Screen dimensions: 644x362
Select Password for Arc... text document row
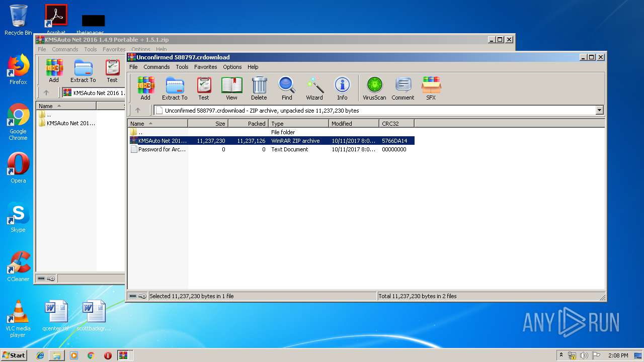[x=272, y=149]
